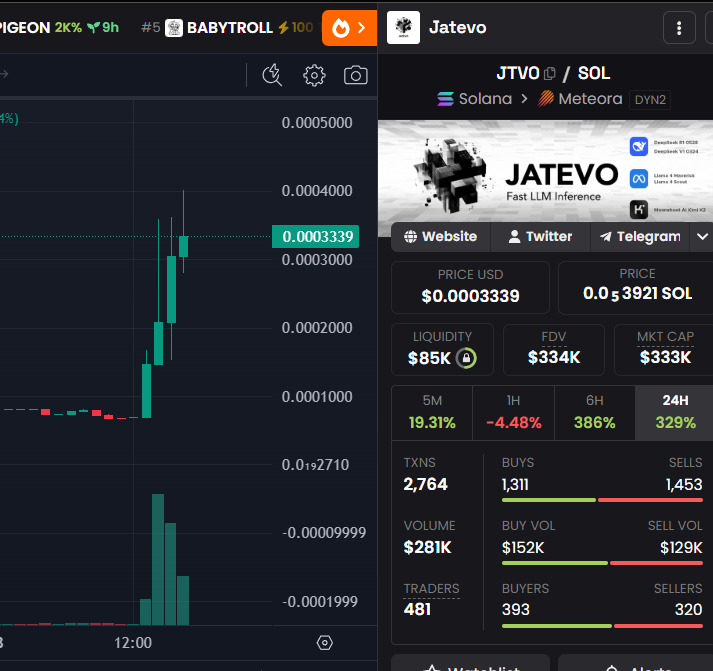
Task: Select the 1H timeframe tab
Action: pyautogui.click(x=513, y=412)
